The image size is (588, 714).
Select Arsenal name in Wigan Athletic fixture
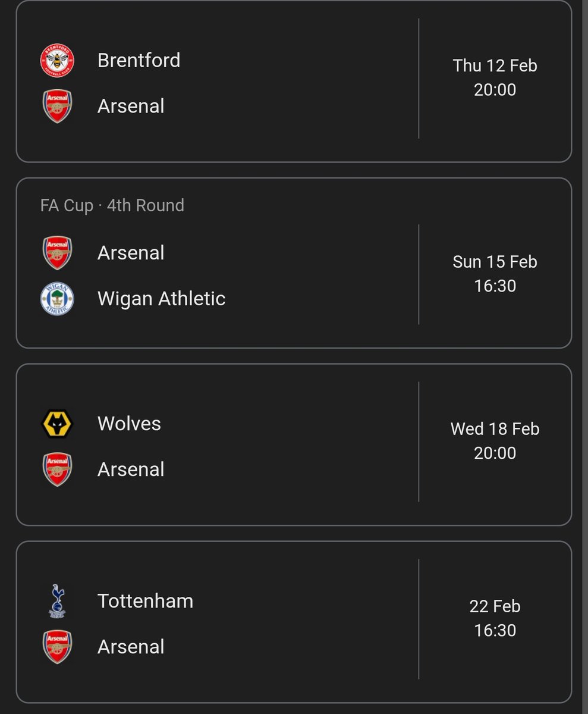(x=131, y=252)
